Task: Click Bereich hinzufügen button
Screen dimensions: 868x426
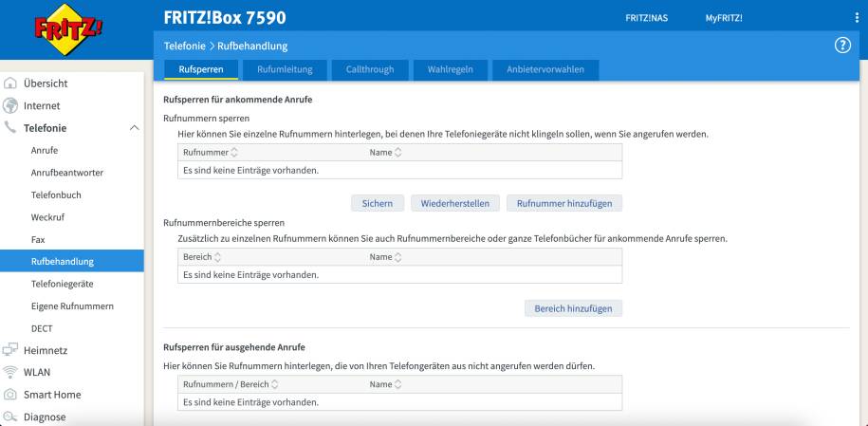Action: [573, 308]
